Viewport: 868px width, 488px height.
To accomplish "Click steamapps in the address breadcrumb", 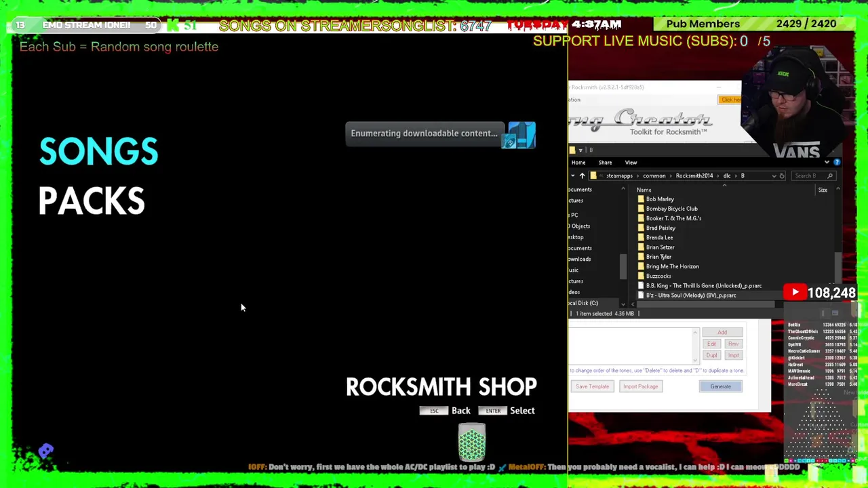I will 619,176.
